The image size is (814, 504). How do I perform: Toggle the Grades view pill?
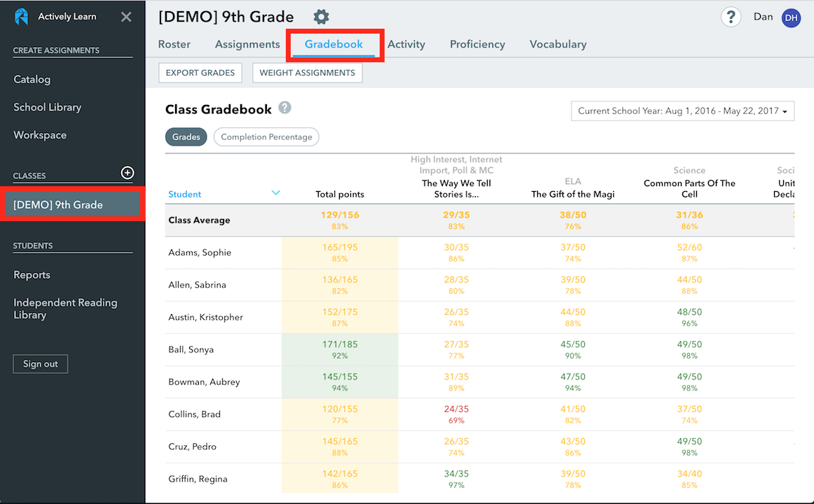(x=186, y=137)
